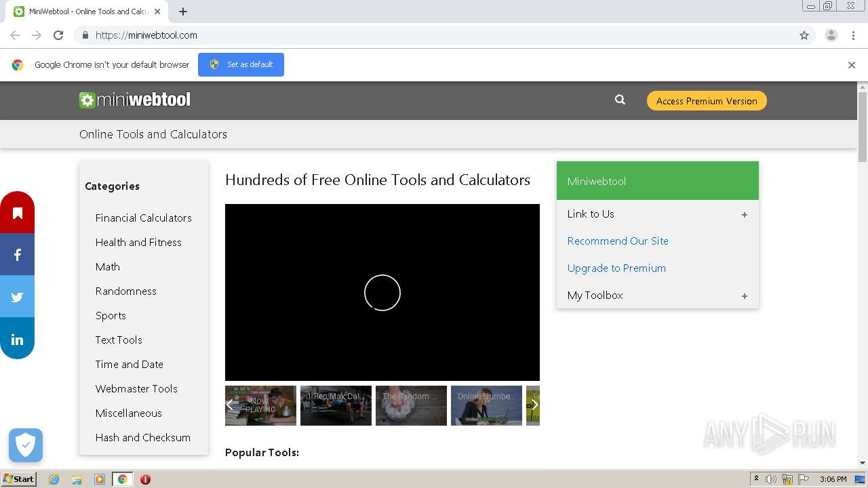Share the page on LinkedIn
The height and width of the screenshot is (488, 868).
click(x=17, y=339)
